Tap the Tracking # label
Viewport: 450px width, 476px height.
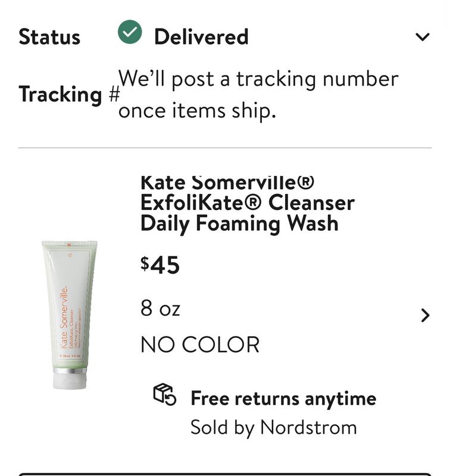(69, 94)
